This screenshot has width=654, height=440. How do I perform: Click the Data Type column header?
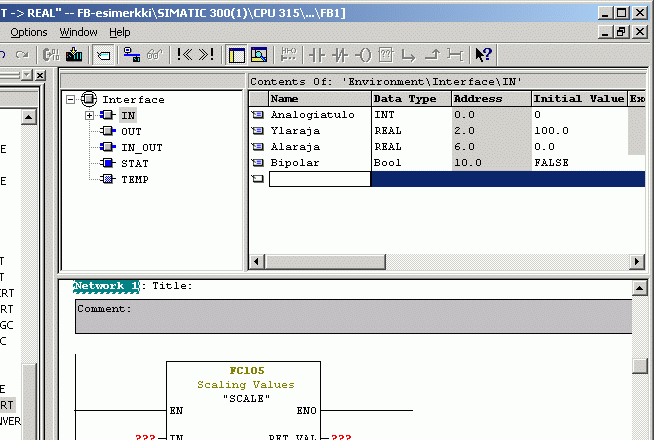[412, 99]
